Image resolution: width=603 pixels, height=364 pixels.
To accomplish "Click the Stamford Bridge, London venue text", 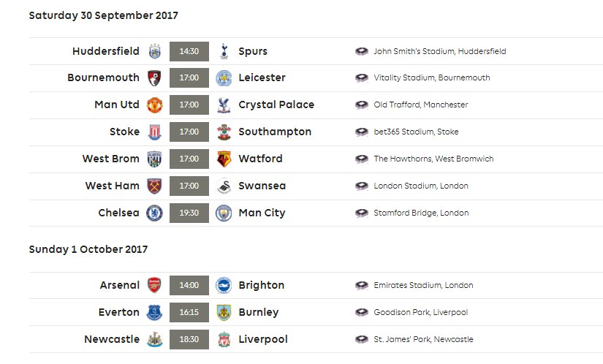I will [x=421, y=213].
